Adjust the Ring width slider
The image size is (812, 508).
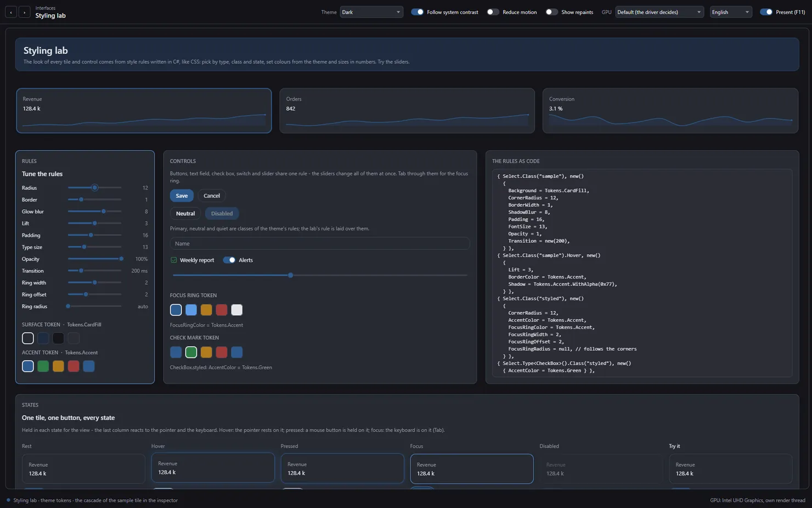pyautogui.click(x=94, y=283)
